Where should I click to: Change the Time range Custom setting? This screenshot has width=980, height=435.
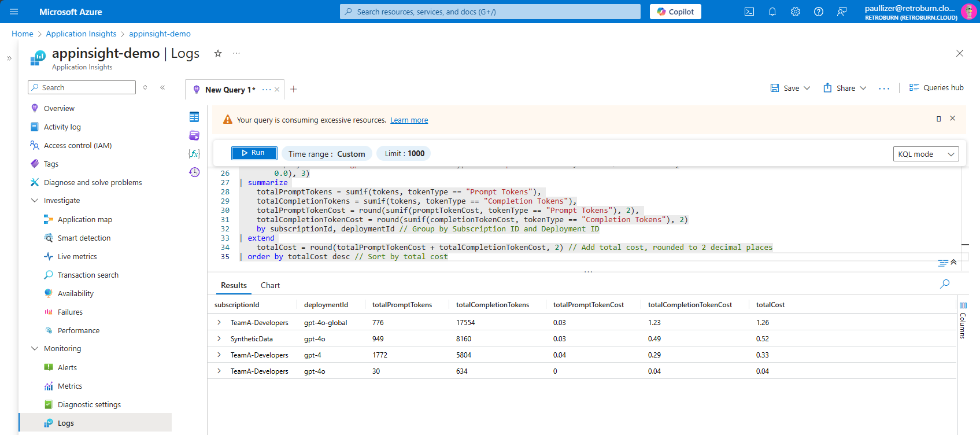coord(327,153)
